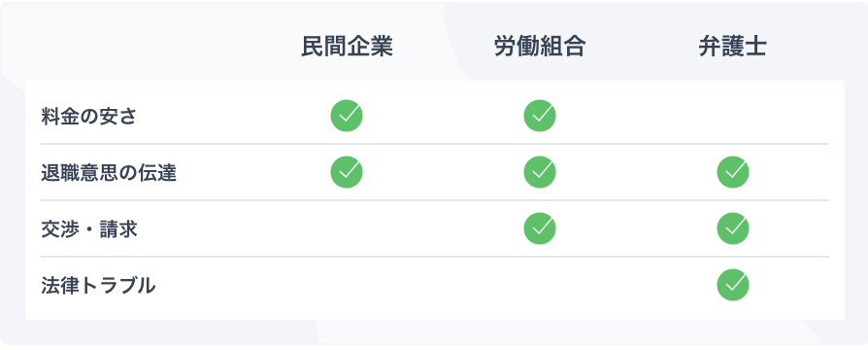
Task: Click checkmark for 法律トラブル under 弁護士
Action: coord(733,285)
